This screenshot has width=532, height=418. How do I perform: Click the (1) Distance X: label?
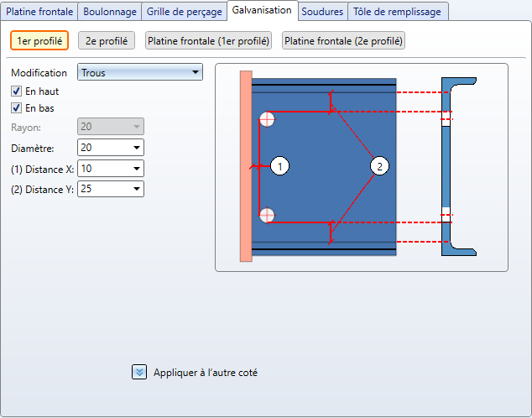tap(43, 170)
